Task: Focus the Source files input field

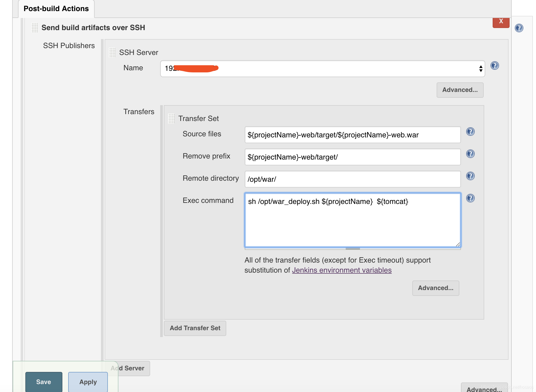Action: (x=353, y=135)
